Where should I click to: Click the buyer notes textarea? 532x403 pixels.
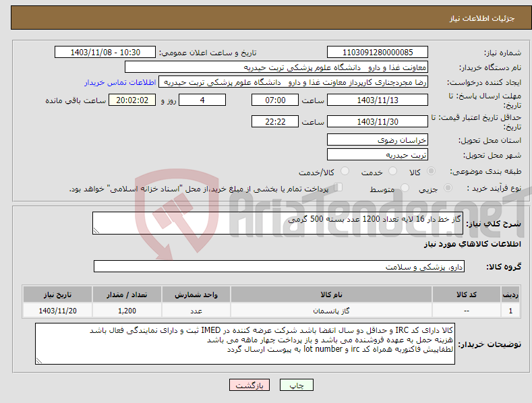tap(245, 344)
